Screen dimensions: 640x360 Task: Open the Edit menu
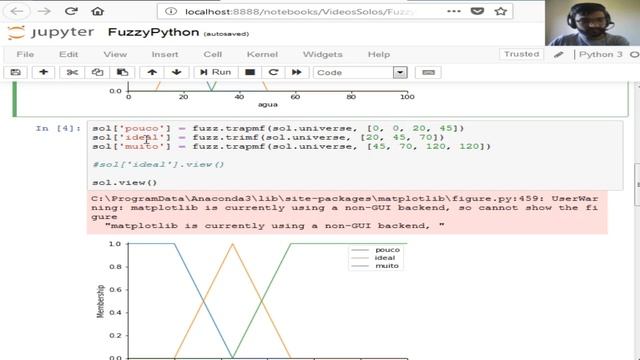point(68,54)
